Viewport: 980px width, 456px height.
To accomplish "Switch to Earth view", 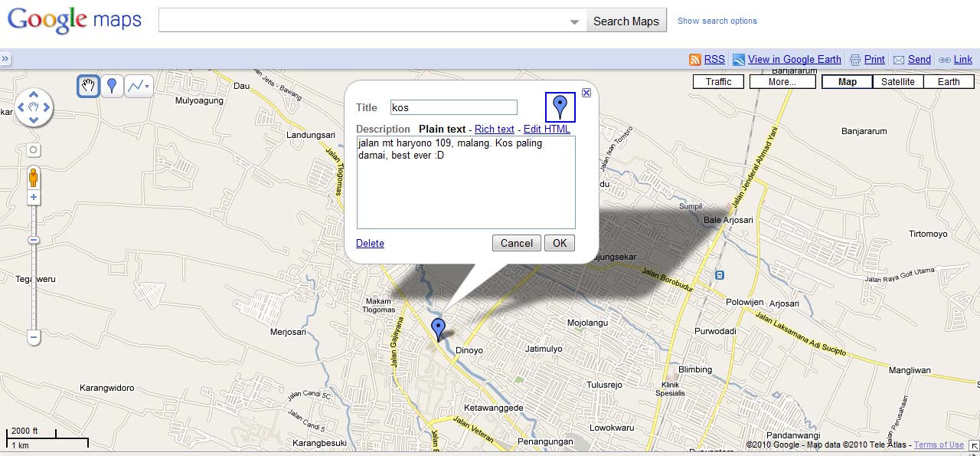I will point(949,82).
